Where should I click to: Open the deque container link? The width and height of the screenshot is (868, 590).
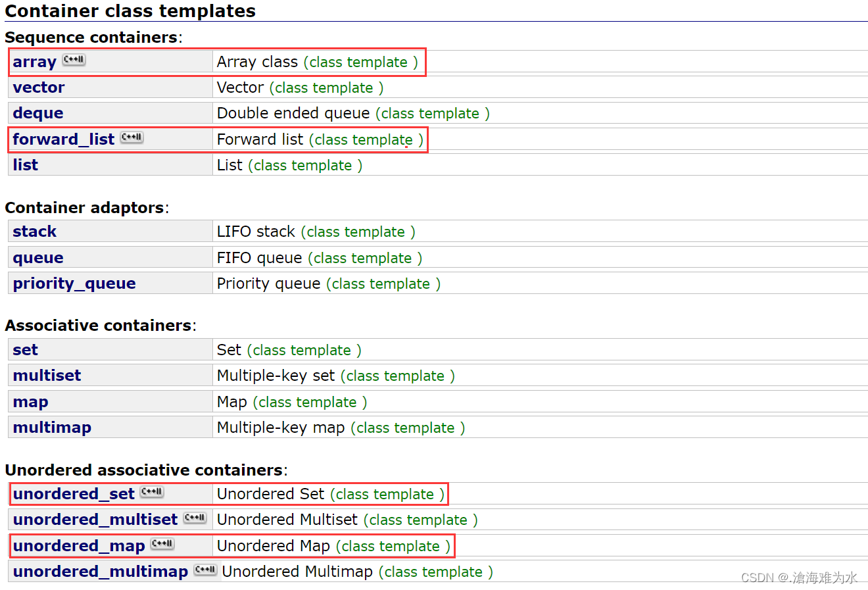coord(38,113)
